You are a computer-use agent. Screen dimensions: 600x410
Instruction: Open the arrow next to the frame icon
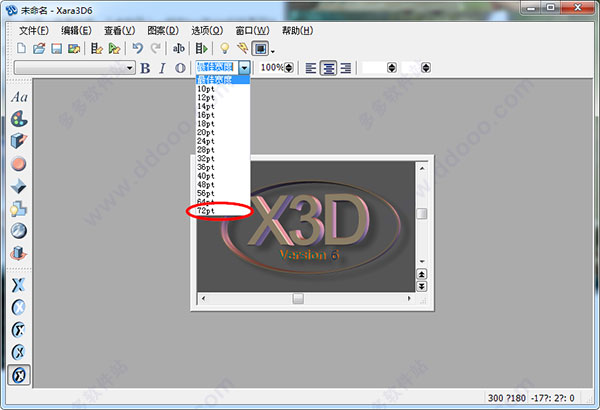click(x=272, y=51)
